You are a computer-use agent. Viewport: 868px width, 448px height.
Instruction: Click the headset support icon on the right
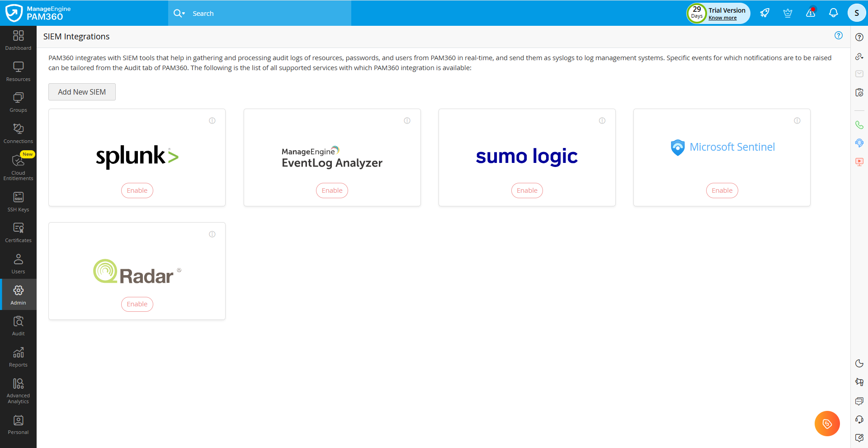859,419
